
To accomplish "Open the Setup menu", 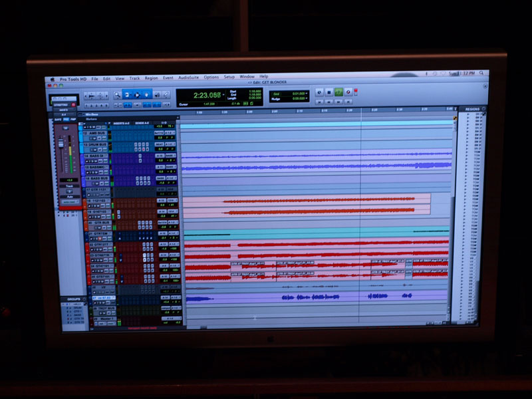I will coord(229,77).
